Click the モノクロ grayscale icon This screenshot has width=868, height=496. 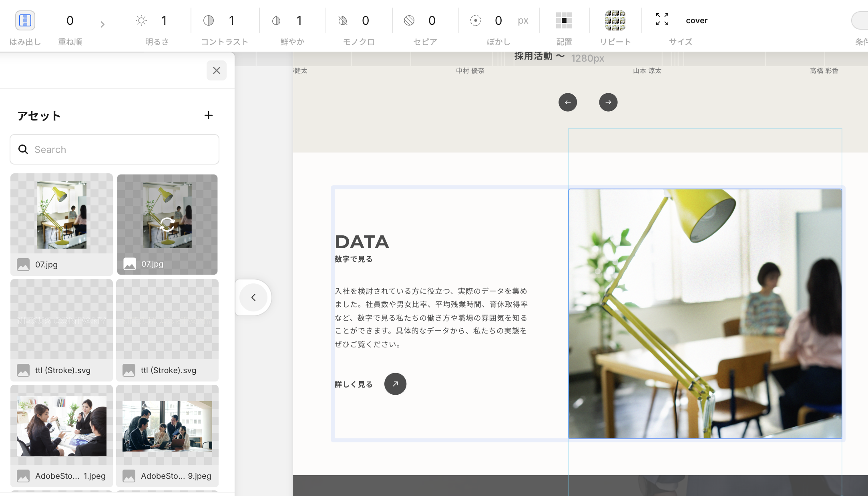pos(343,20)
